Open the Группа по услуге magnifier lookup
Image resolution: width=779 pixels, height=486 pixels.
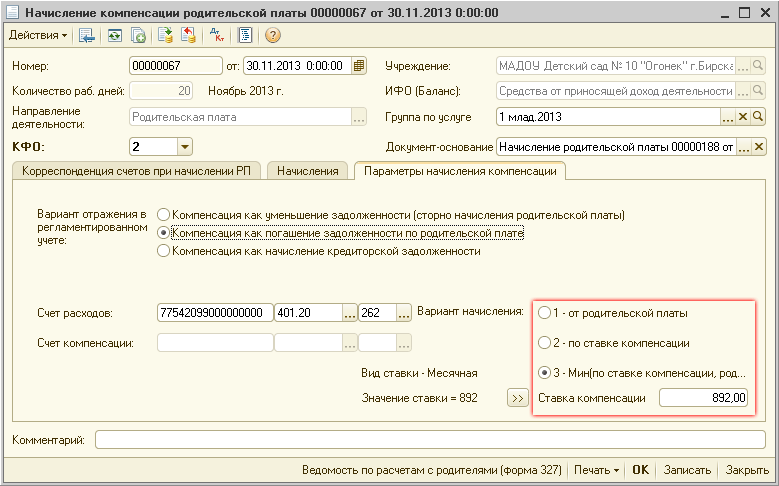tap(757, 117)
